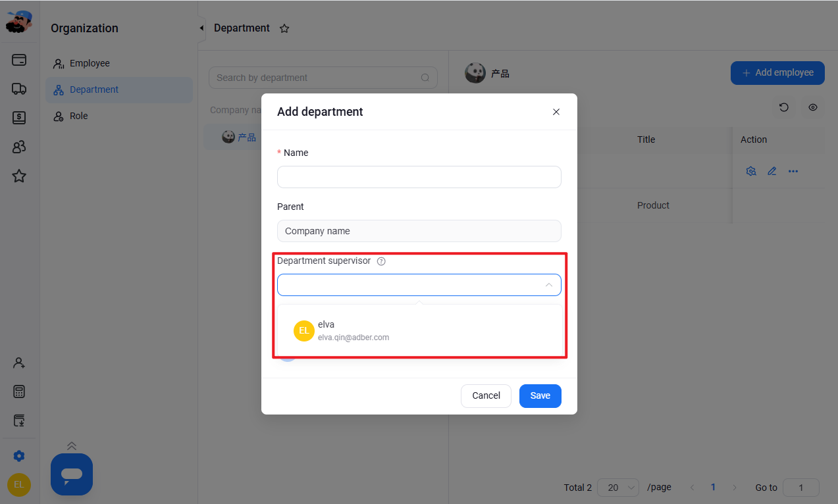Go to the previous page arrow
This screenshot has width=838, height=504.
pyautogui.click(x=692, y=488)
